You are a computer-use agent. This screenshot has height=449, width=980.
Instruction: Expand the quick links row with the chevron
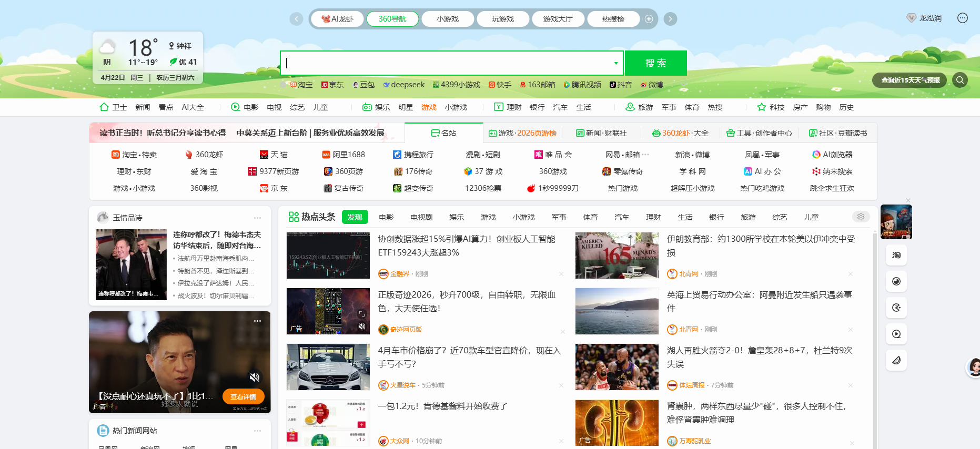pyautogui.click(x=683, y=85)
